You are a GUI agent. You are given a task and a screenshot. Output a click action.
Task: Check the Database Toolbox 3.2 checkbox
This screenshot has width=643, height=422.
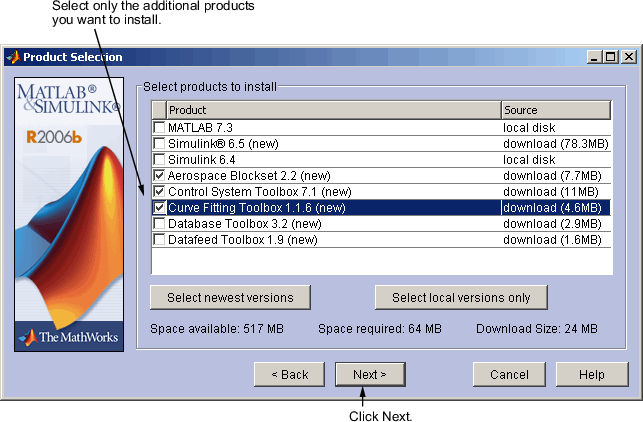[159, 224]
